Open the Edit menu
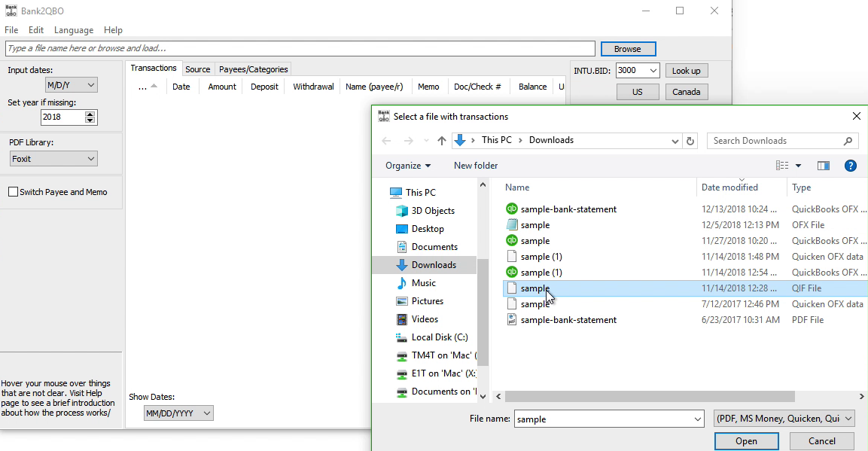The height and width of the screenshot is (451, 868). point(36,30)
